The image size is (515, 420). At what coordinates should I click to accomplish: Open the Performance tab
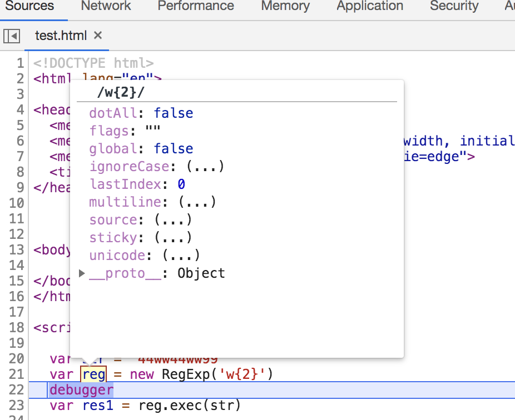[195, 7]
